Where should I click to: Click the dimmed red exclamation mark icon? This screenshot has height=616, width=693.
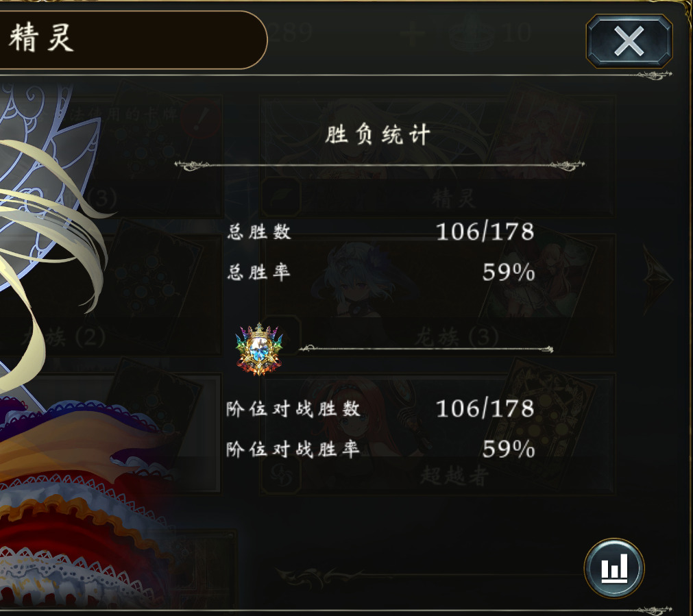click(x=201, y=119)
